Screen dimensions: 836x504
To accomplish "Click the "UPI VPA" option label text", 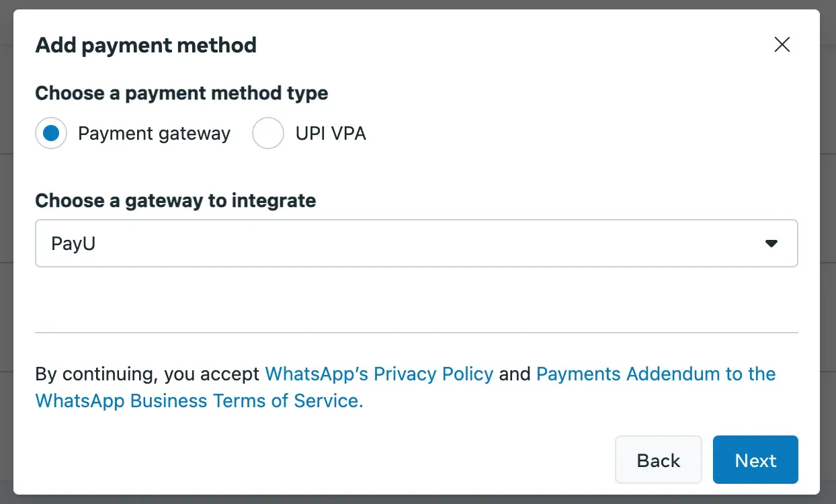I will [331, 134].
